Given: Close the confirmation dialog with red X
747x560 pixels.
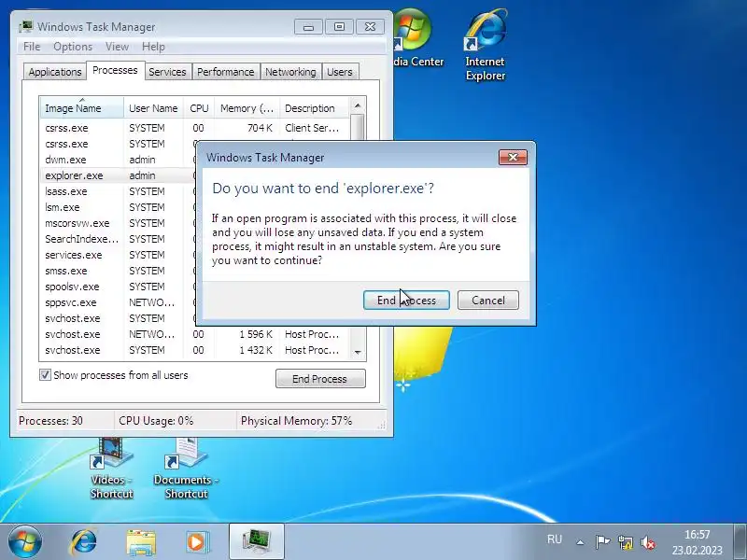Looking at the screenshot, I should (513, 157).
